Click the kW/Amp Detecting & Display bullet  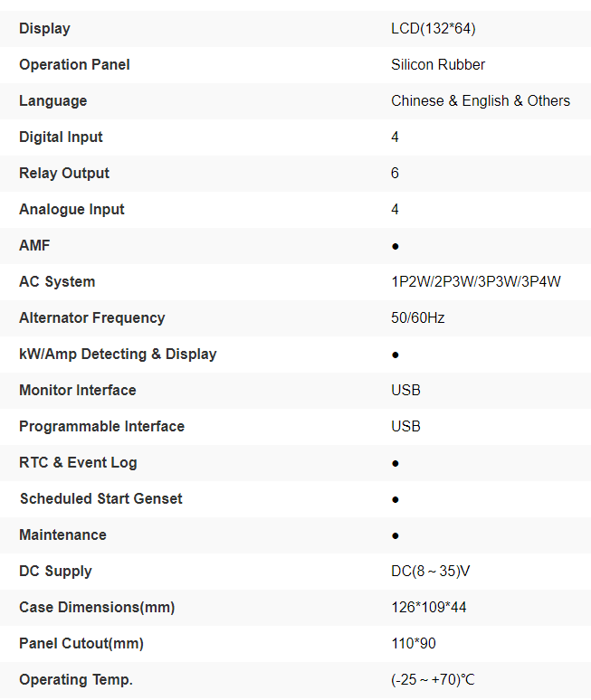396,355
